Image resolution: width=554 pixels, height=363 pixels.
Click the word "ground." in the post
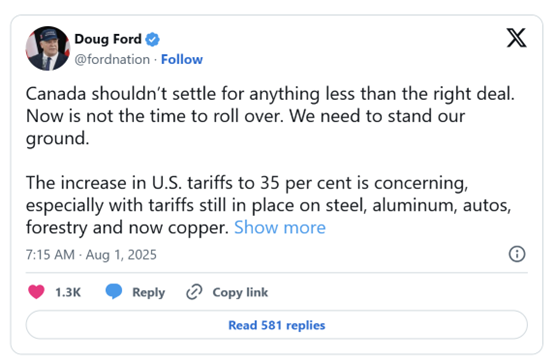click(58, 139)
